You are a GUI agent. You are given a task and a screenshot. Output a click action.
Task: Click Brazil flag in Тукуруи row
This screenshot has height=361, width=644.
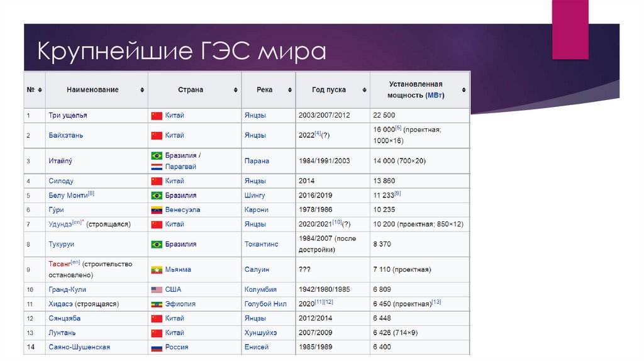[x=157, y=245]
